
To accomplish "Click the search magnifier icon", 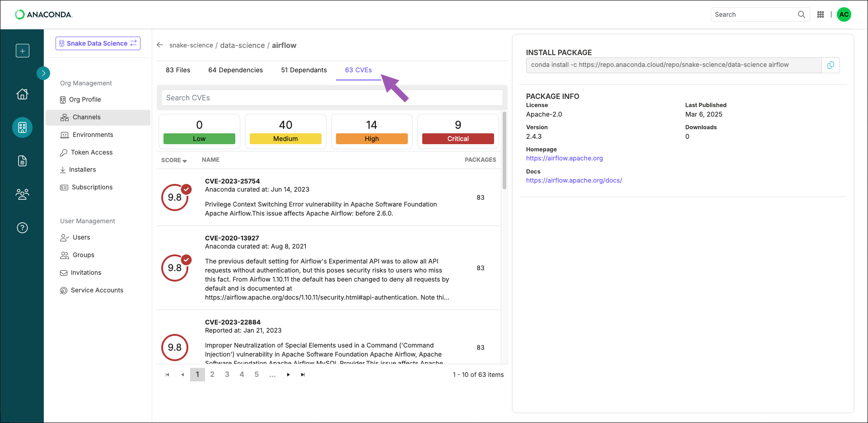I will 801,14.
